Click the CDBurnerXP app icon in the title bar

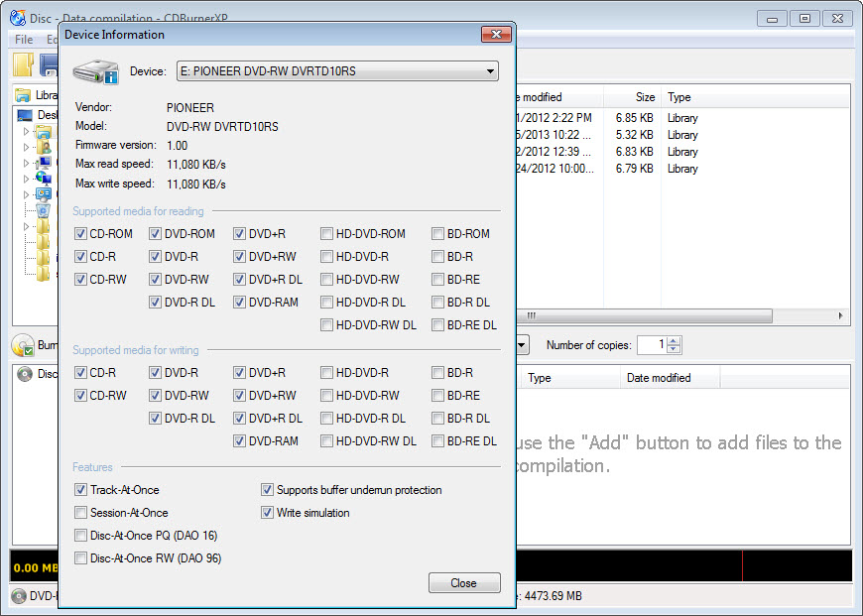point(18,18)
